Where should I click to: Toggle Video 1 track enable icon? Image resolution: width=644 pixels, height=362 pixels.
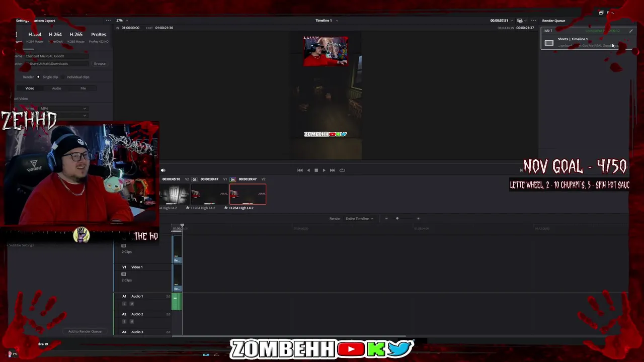click(x=124, y=274)
